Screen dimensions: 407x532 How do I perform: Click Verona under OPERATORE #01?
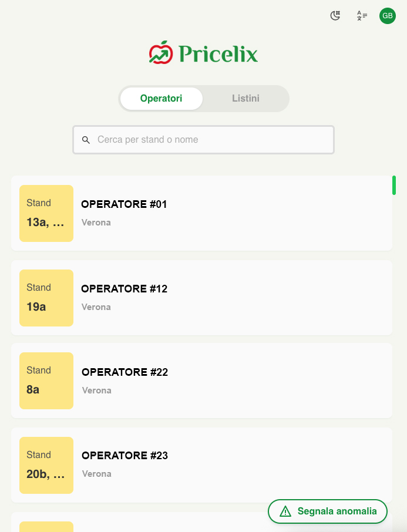coord(96,223)
